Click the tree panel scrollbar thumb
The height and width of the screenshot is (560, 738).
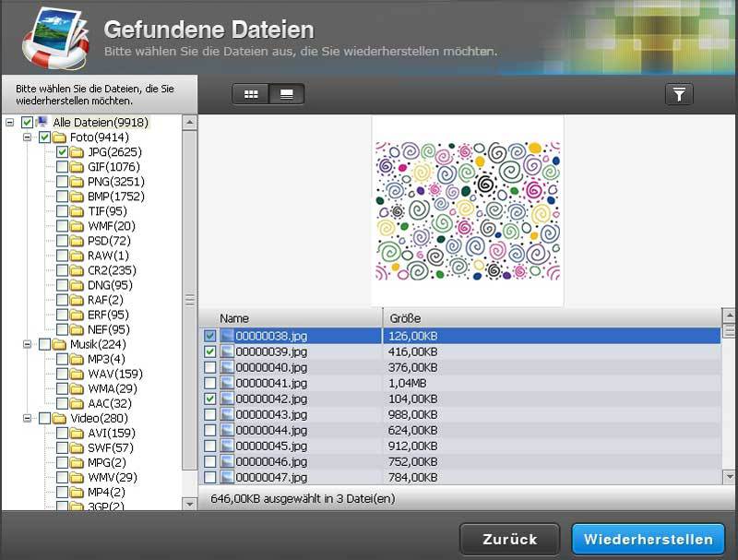coord(189,300)
